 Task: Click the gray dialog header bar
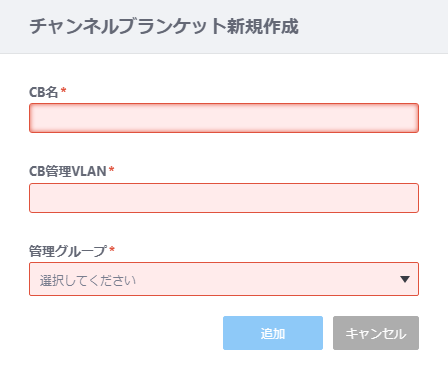[224, 27]
